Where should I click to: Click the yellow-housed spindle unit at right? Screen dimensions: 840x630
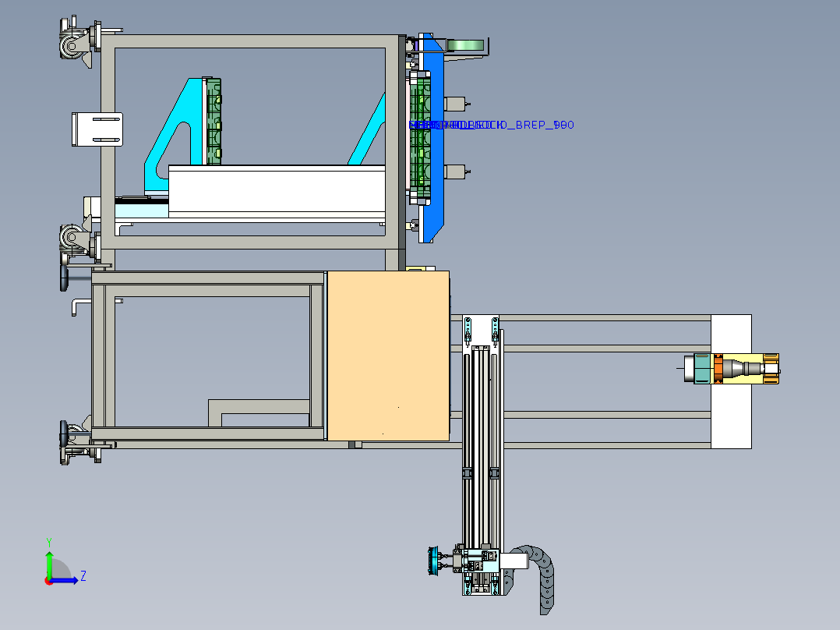[x=732, y=368]
